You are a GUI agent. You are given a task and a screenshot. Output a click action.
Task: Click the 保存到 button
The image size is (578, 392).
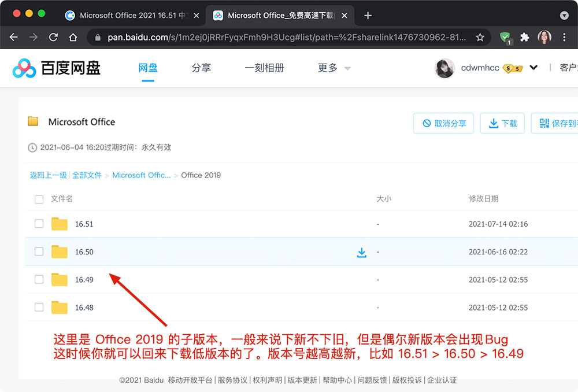pos(554,123)
